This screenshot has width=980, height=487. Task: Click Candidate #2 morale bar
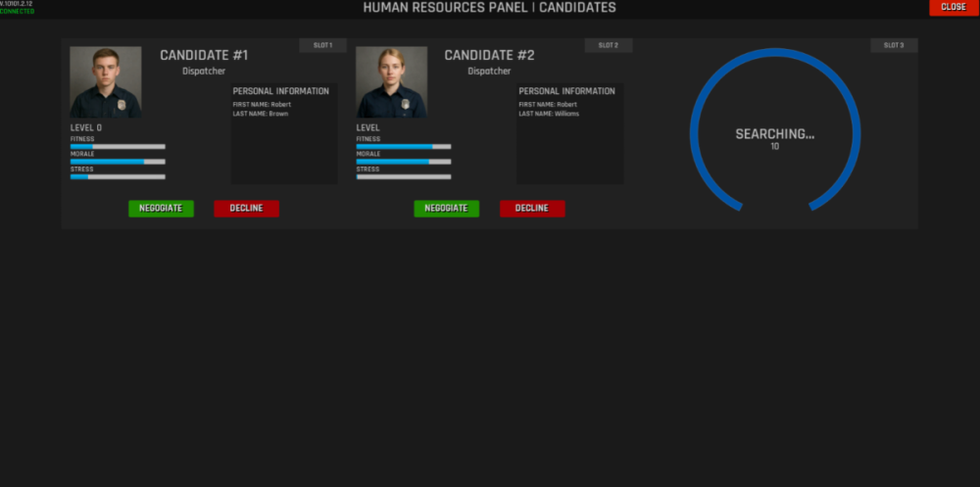(404, 162)
